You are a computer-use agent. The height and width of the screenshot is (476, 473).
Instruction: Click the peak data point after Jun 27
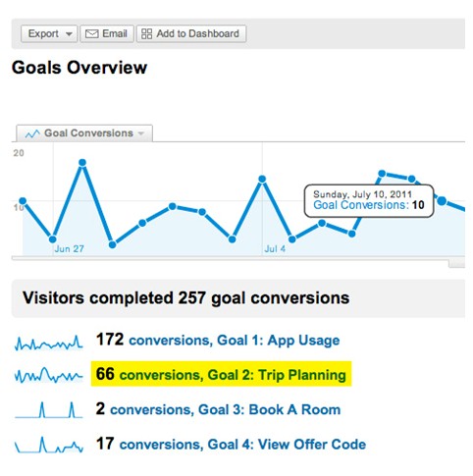82,163
